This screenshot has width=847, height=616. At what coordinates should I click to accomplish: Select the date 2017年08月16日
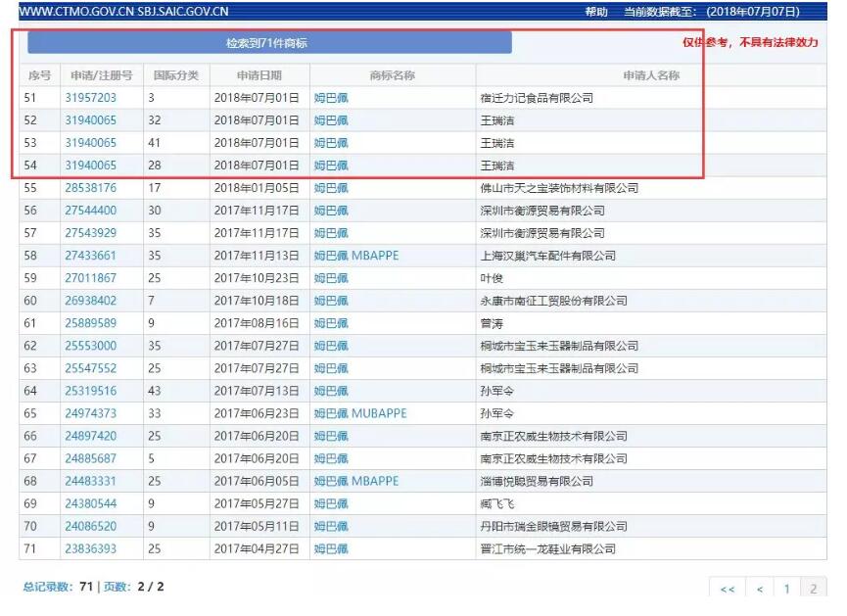257,323
